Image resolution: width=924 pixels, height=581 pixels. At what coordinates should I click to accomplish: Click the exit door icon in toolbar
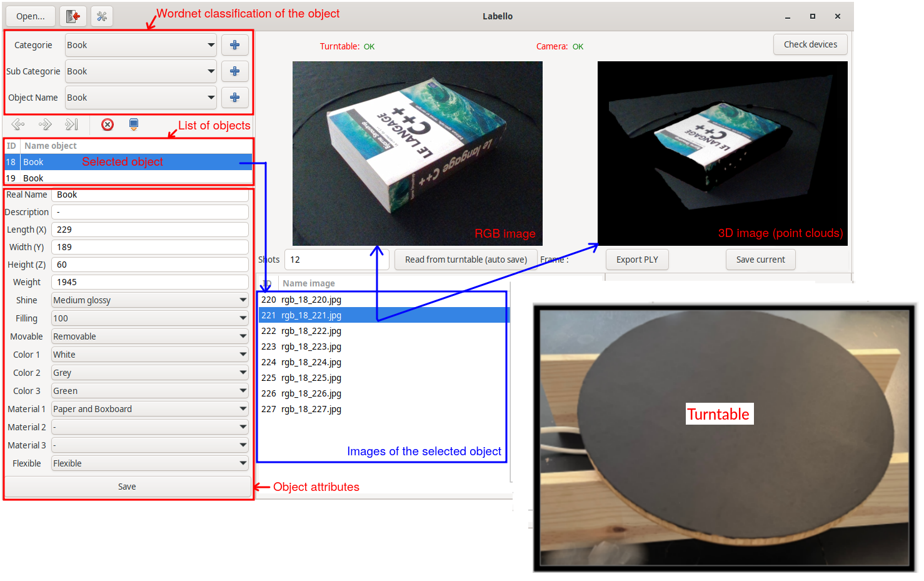tap(73, 16)
